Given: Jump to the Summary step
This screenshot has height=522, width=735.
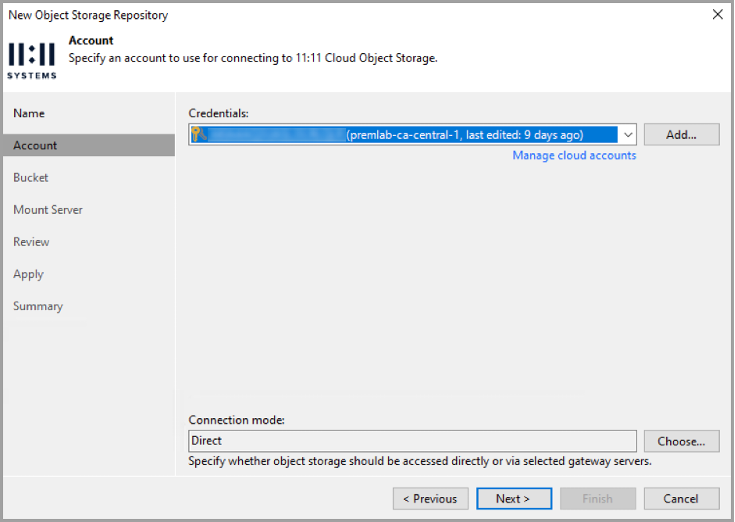Looking at the screenshot, I should [38, 306].
